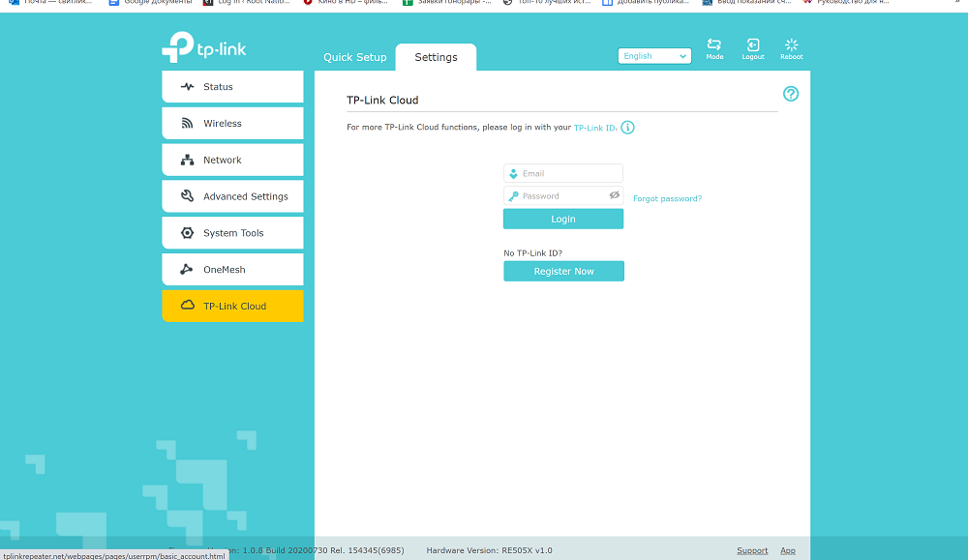
Task: Click the Reboot icon
Action: [x=792, y=44]
